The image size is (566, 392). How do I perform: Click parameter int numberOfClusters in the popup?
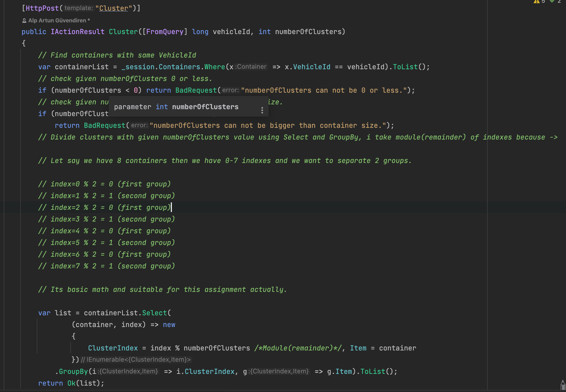[x=176, y=107]
